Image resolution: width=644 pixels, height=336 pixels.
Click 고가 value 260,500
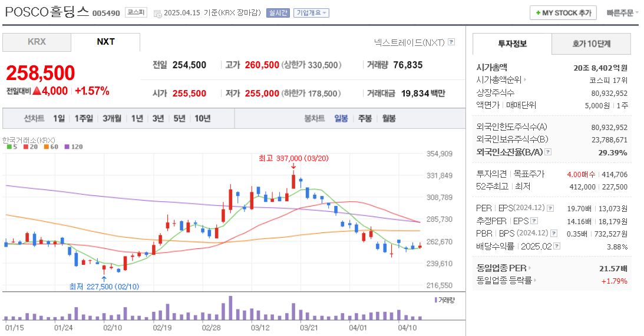pos(262,65)
